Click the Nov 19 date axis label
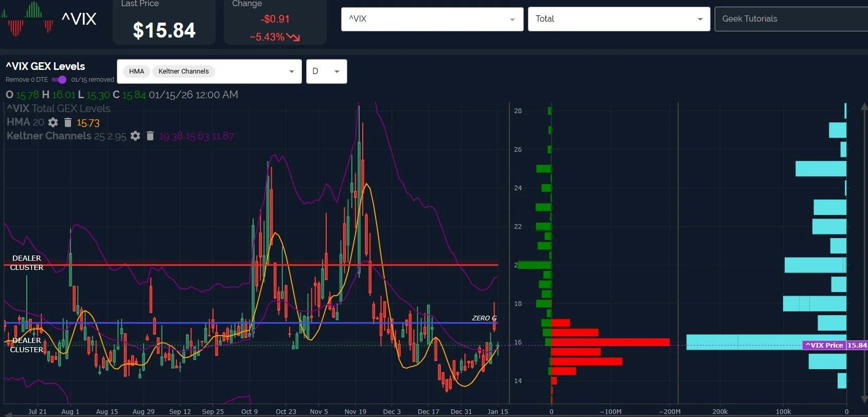Screen dimensions: 868x417 pyautogui.click(x=355, y=411)
